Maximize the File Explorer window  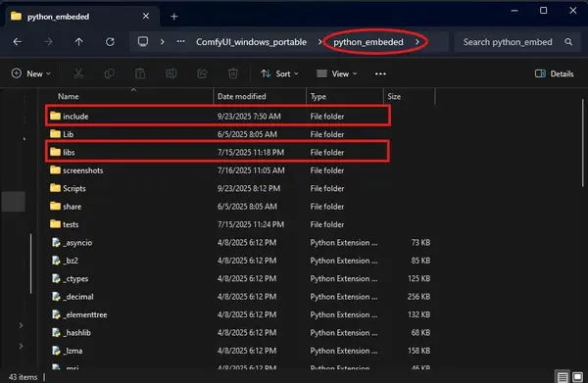click(543, 11)
